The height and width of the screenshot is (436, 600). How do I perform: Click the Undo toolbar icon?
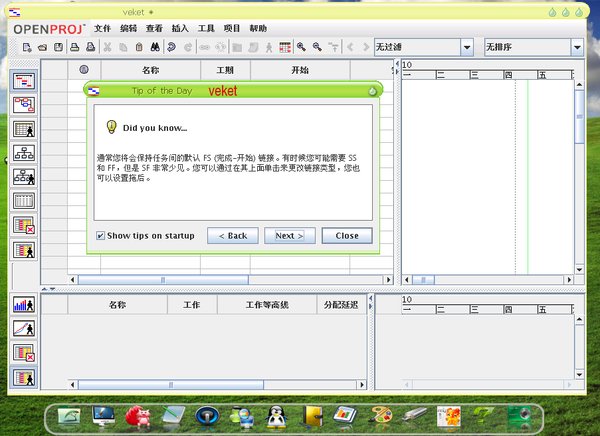point(171,47)
